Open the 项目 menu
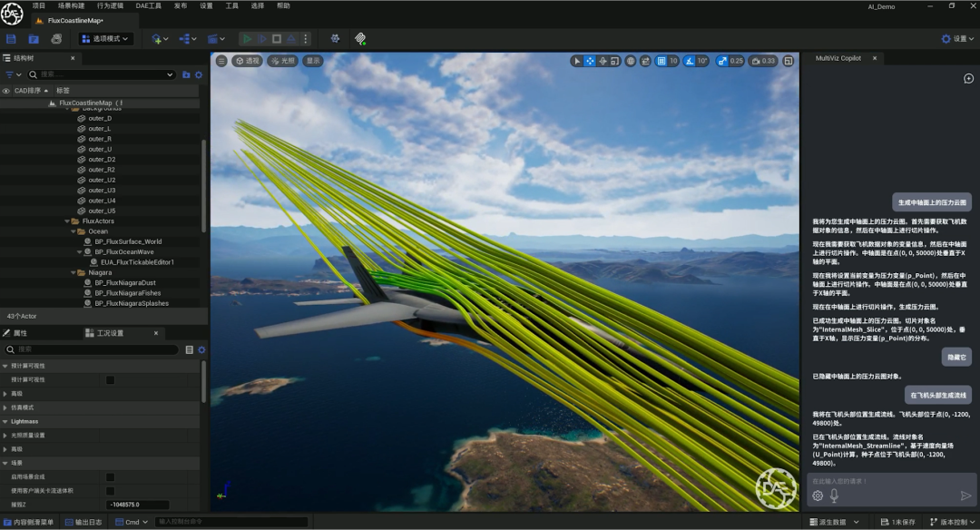 pyautogui.click(x=39, y=5)
